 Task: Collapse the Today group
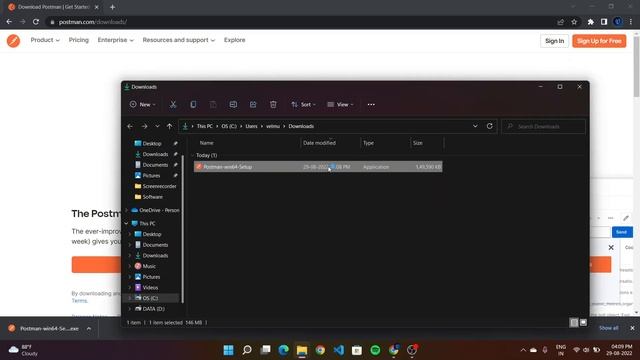click(193, 155)
